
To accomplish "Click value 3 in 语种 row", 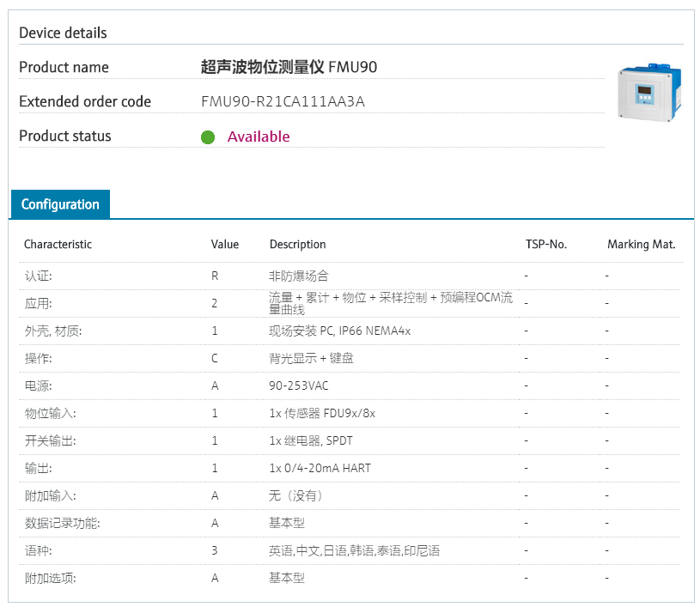I will (215, 550).
